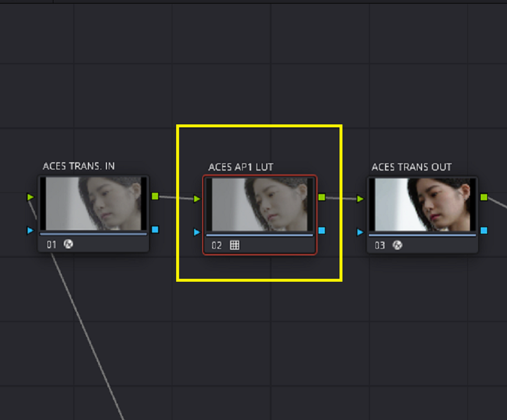The height and width of the screenshot is (420, 507).
Task: Click green RGB output of ACES AP1 LUT node
Action: coord(322,197)
